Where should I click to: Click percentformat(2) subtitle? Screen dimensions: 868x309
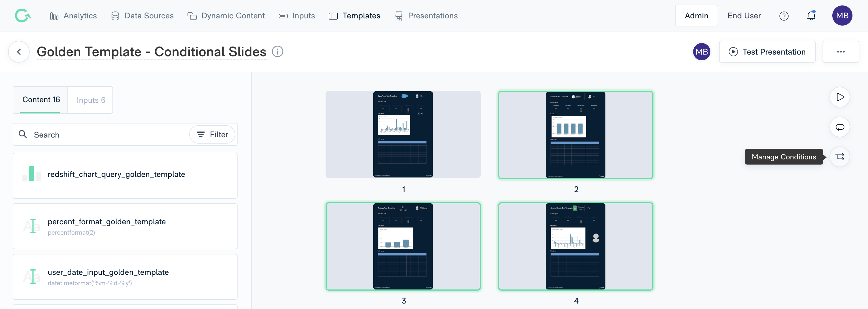click(x=71, y=233)
